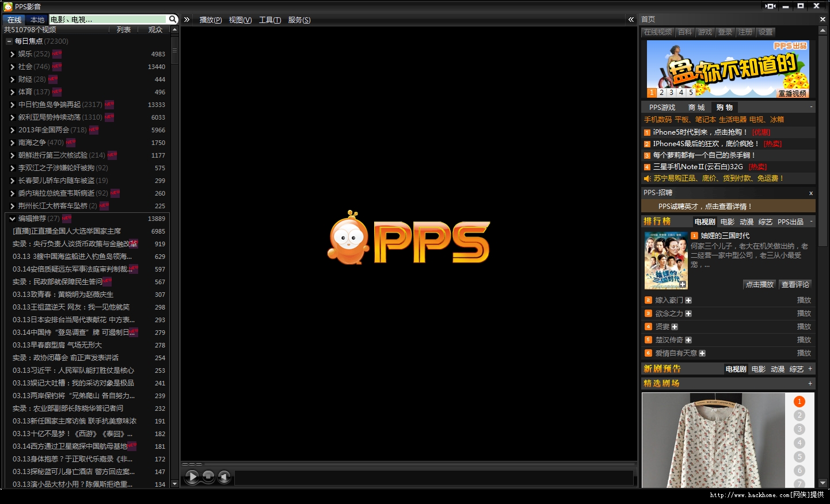This screenshot has height=504, width=830.
Task: Mute audio with the speaker icon
Action: coord(224,476)
